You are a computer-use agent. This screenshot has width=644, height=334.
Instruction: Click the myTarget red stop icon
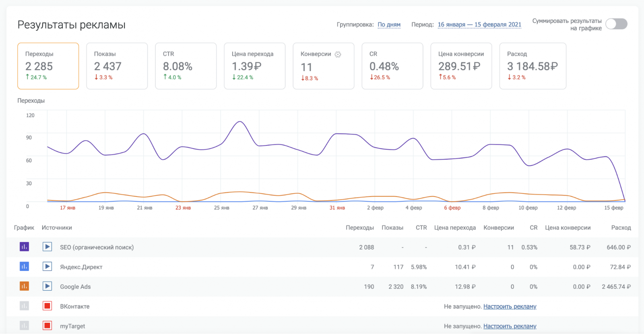(47, 326)
